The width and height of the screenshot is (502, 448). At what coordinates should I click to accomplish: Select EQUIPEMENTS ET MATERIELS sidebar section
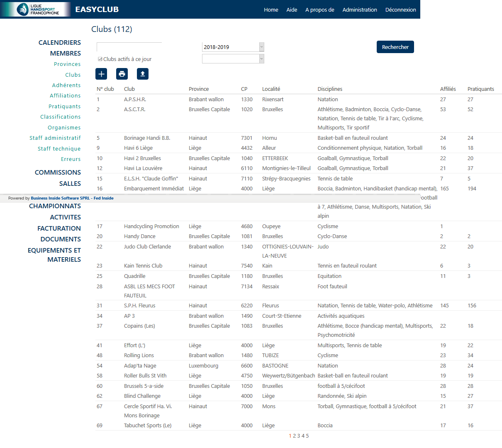54,255
